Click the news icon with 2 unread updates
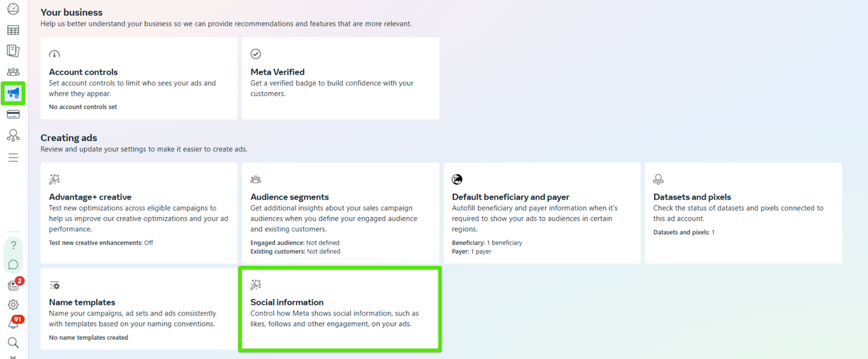 (12, 285)
